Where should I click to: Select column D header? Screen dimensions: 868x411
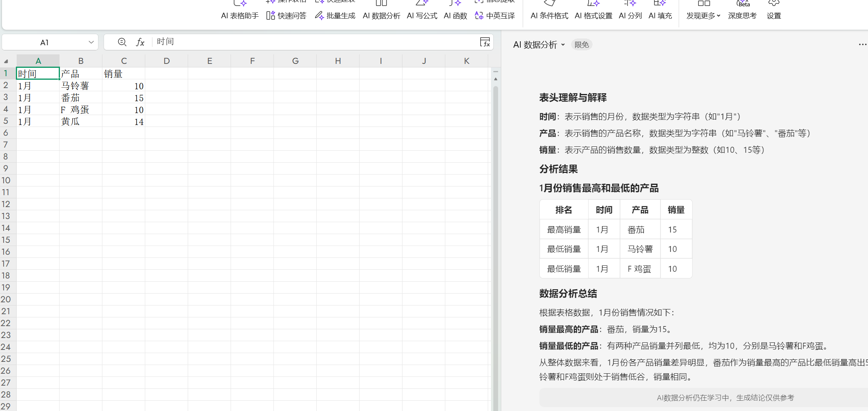click(x=167, y=61)
